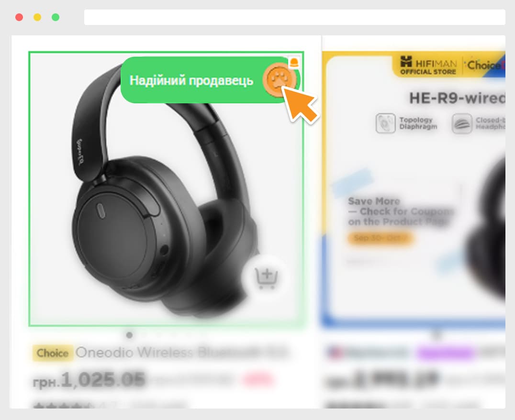515x420 pixels.
Task: Click the black Oneodio headphones product image
Action: tap(166, 189)
